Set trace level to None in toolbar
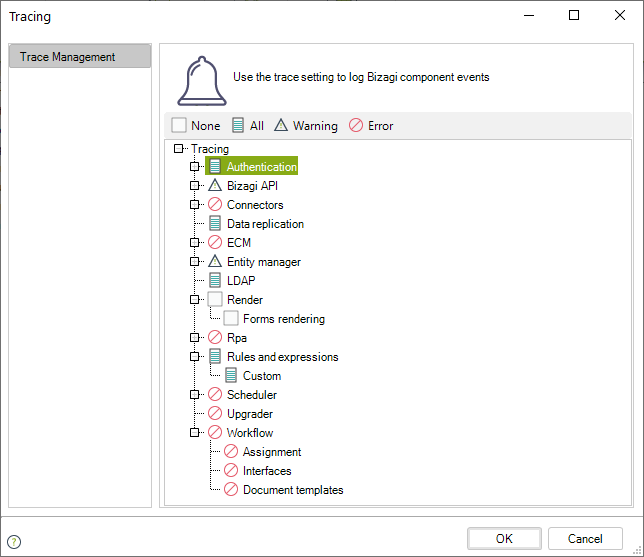Screen dimensions: 644x557 click(x=196, y=125)
